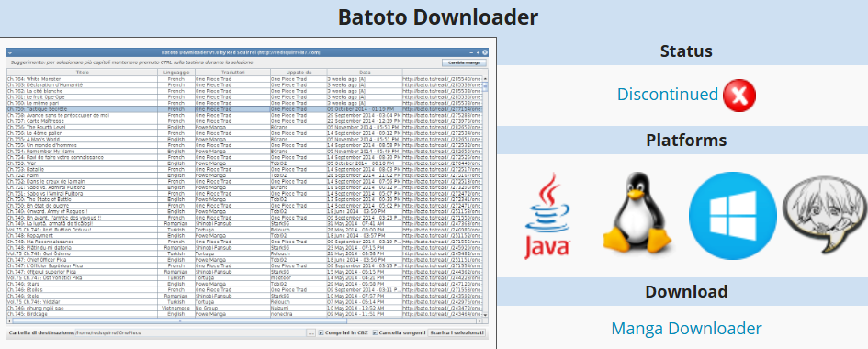868x349 pixels.
Task: Click the Linguaggio column header
Action: click(x=176, y=73)
